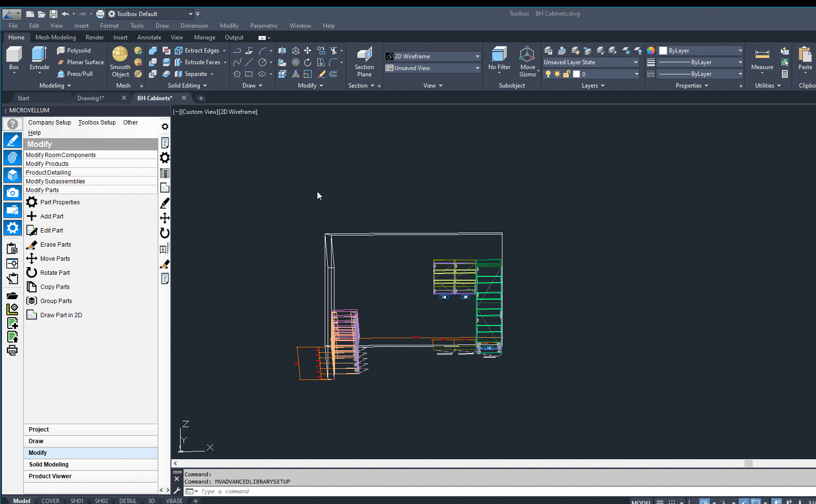Choose Erase Parts in Modify panel
This screenshot has width=816, height=504.
point(56,245)
